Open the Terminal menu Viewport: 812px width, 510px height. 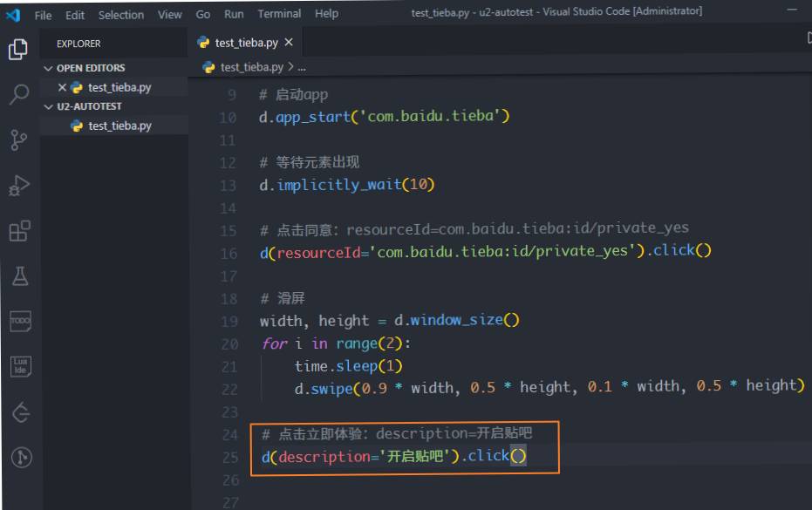(279, 14)
